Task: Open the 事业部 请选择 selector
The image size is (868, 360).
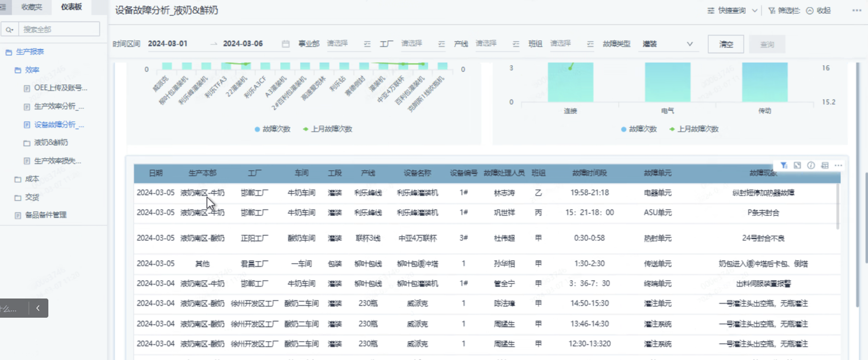Action: [x=349, y=44]
